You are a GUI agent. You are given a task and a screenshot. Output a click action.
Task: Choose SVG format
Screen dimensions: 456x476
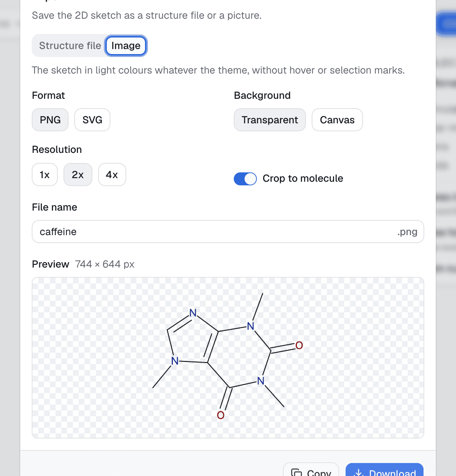coord(92,120)
